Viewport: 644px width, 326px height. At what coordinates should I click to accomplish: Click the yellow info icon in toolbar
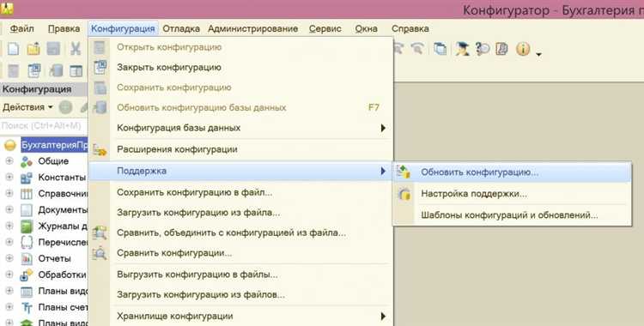tap(523, 49)
